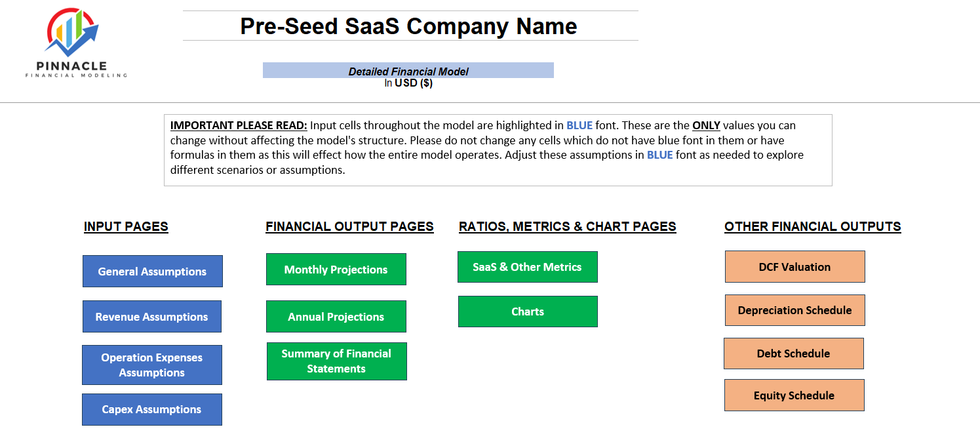Select the INPUT PAGES heading
Screen dimensions: 980x444
point(126,226)
